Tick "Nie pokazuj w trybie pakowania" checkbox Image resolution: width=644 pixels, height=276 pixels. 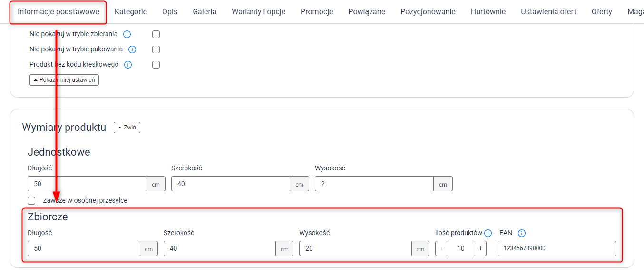tap(156, 49)
